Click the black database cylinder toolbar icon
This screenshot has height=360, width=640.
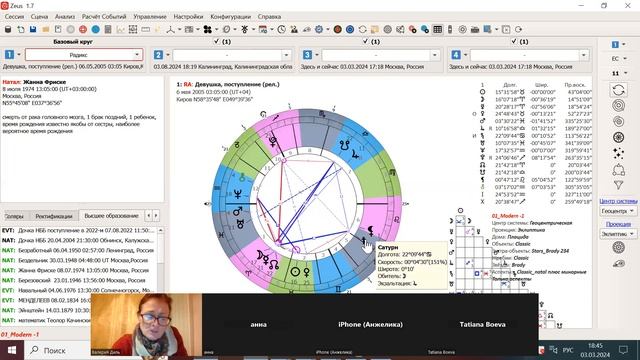click(x=8, y=29)
